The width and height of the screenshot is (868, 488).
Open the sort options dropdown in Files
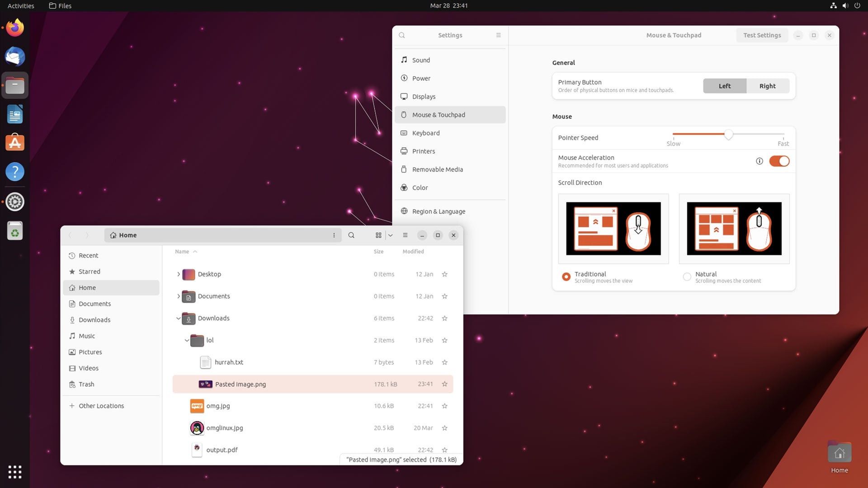click(390, 235)
